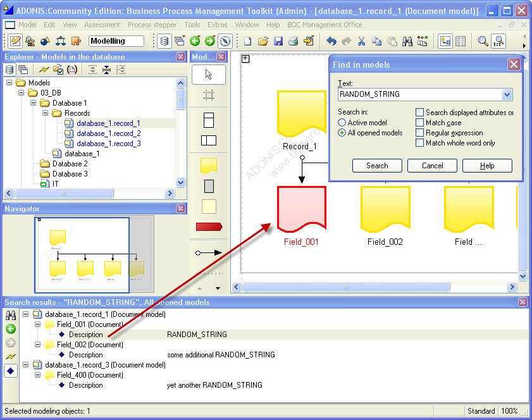Click the Help button in Find dialog
Viewport: 532px width, 420px height.
pyautogui.click(x=487, y=166)
